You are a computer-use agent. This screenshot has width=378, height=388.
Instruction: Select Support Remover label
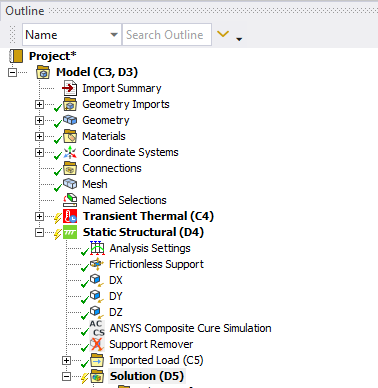[x=151, y=344]
